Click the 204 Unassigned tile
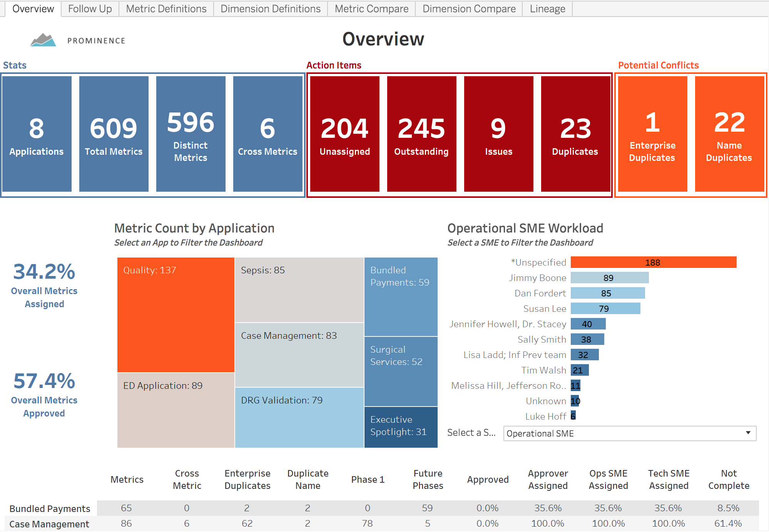 click(344, 134)
